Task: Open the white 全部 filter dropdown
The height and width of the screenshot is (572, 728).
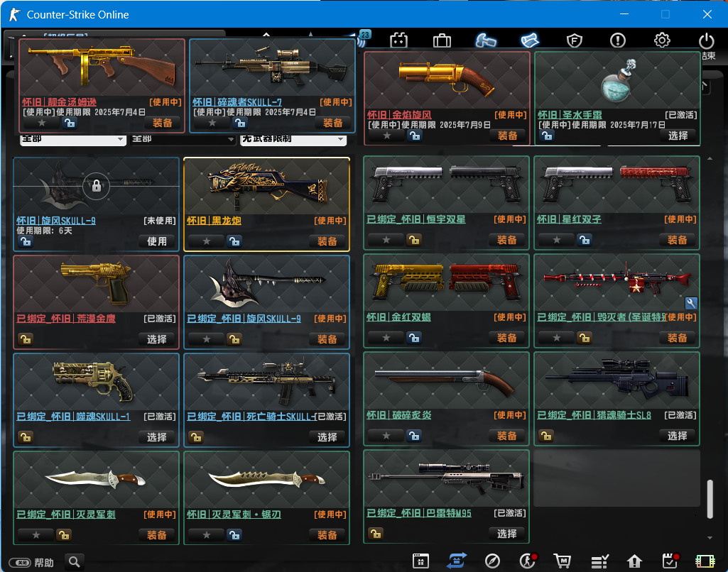Action: click(73, 140)
